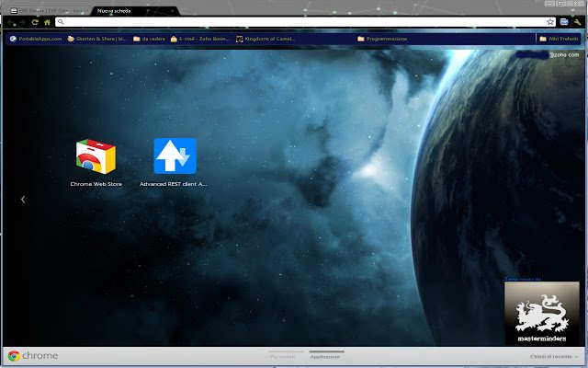This screenshot has height=368, width=588.
Task: Click the blue extension icon beside the wrench
Action: [x=564, y=22]
